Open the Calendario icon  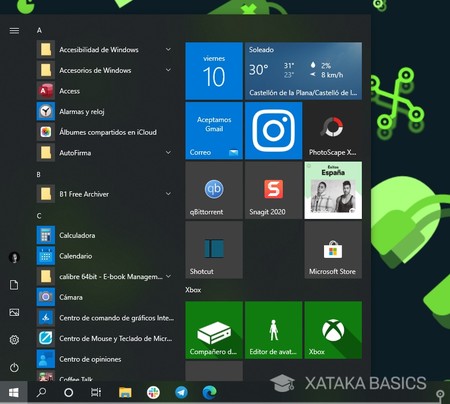click(46, 256)
